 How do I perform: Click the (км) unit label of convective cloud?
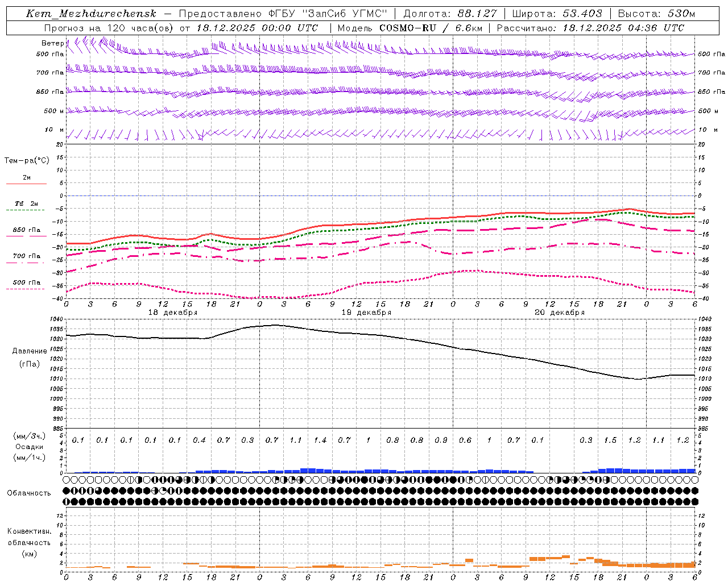click(x=29, y=554)
